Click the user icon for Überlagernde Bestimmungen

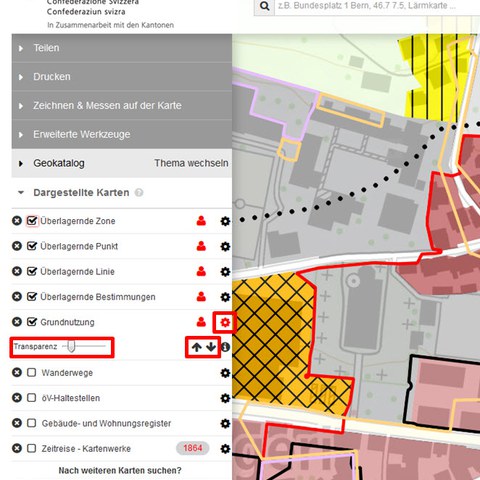pyautogui.click(x=201, y=297)
